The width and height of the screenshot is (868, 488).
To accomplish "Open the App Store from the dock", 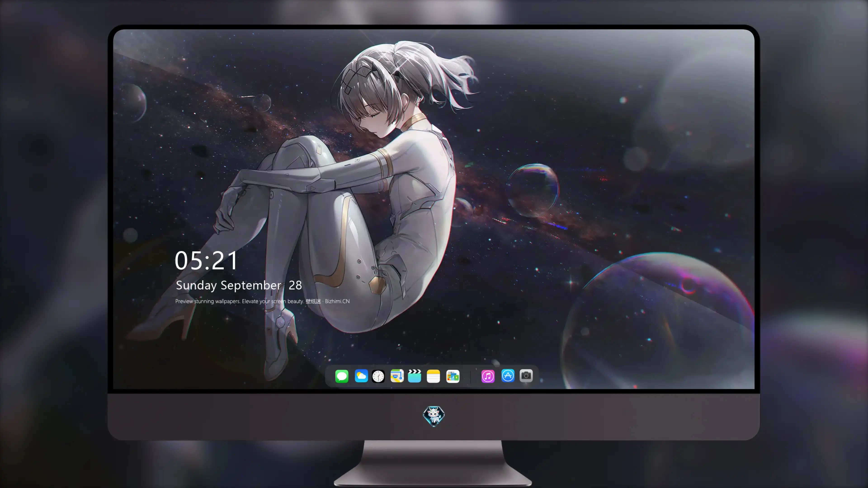I will pos(508,375).
